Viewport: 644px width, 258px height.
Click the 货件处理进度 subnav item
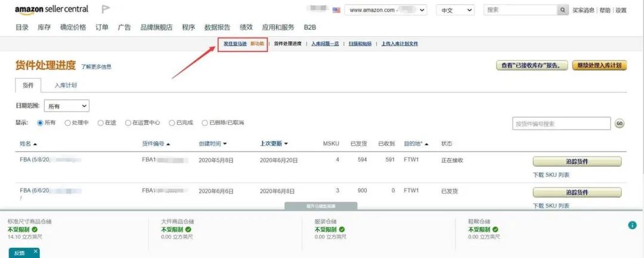[287, 44]
